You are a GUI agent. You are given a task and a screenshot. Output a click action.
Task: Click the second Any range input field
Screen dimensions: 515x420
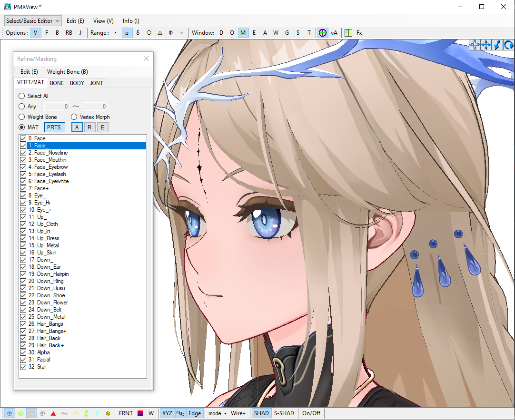click(x=94, y=107)
